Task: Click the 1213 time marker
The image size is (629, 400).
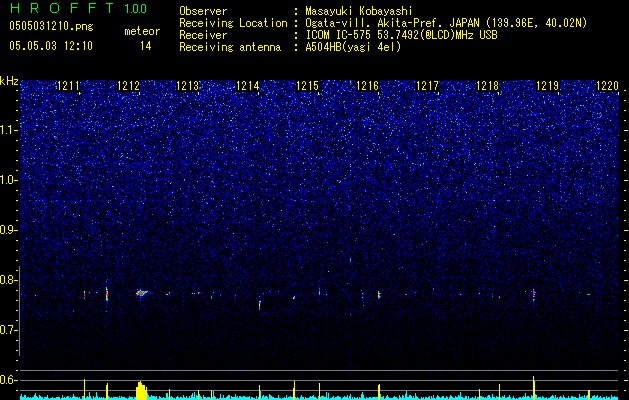Action: [188, 86]
